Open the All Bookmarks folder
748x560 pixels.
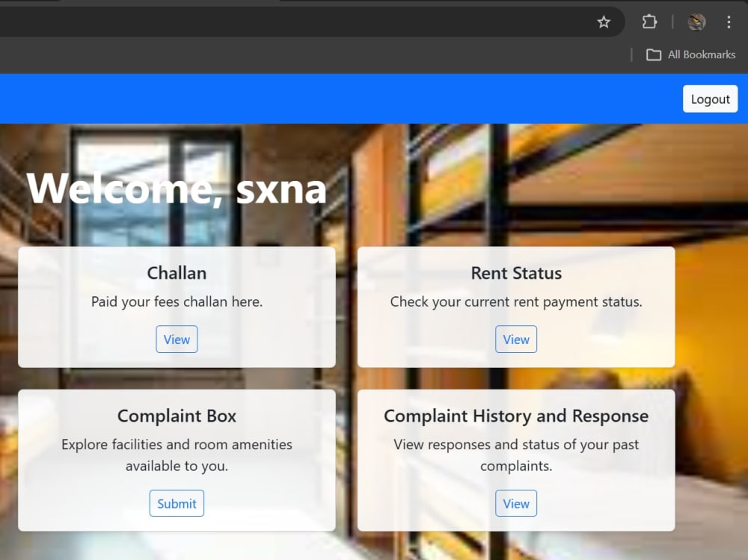point(690,55)
